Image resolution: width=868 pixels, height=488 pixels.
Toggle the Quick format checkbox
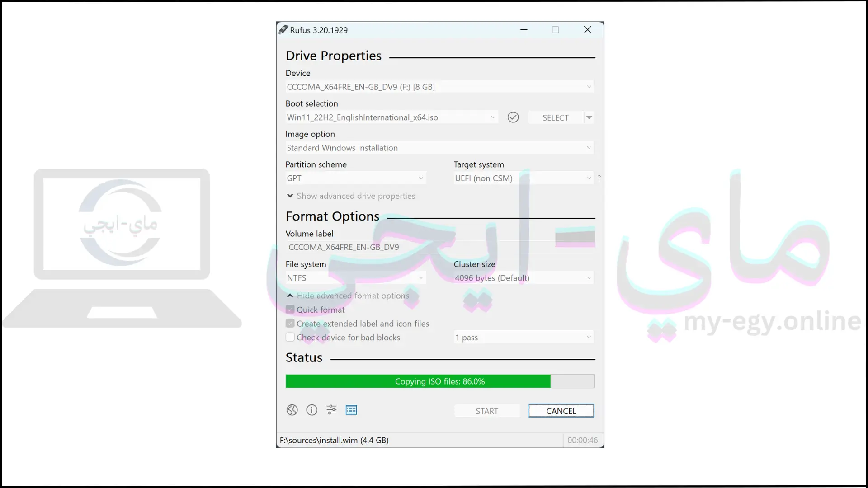pos(290,309)
